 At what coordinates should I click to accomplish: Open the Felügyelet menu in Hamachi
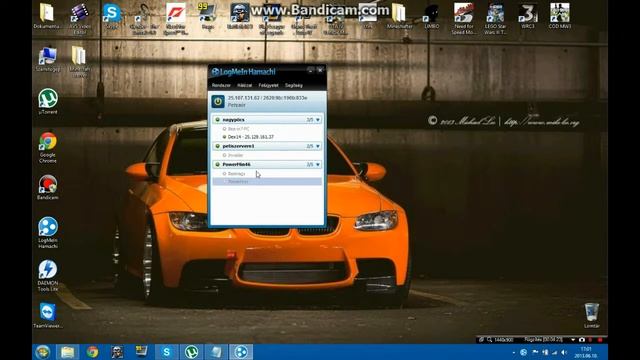(268, 85)
